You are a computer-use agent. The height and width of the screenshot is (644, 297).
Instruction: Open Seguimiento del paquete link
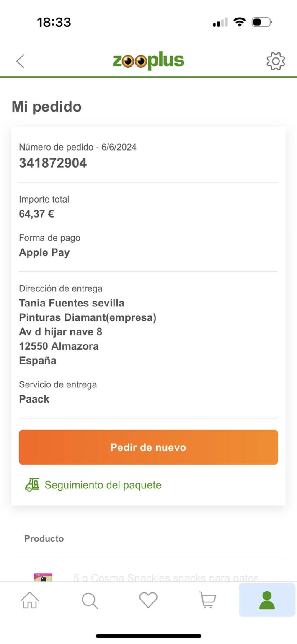(103, 485)
